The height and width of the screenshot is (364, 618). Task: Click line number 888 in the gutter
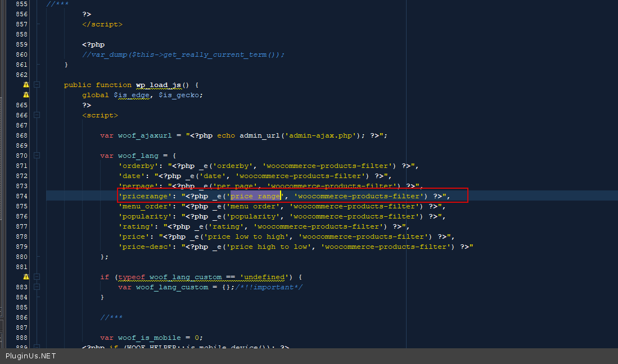(21, 338)
